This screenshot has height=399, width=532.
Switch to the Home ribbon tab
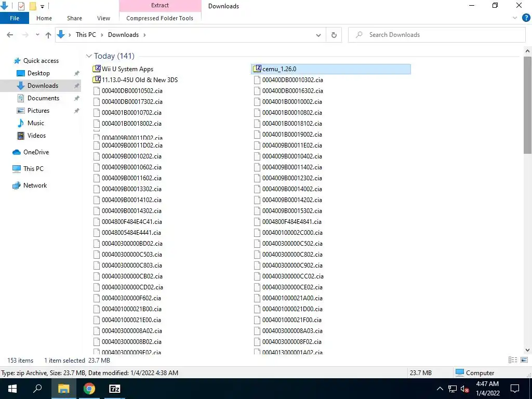coord(44,18)
